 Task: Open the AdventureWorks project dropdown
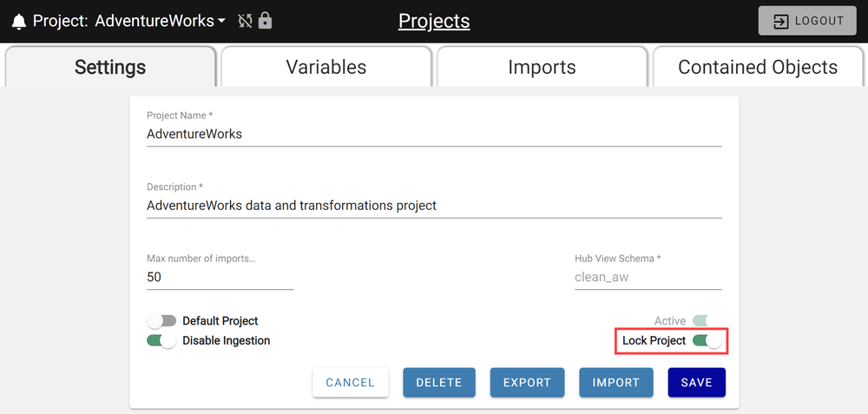point(161,21)
